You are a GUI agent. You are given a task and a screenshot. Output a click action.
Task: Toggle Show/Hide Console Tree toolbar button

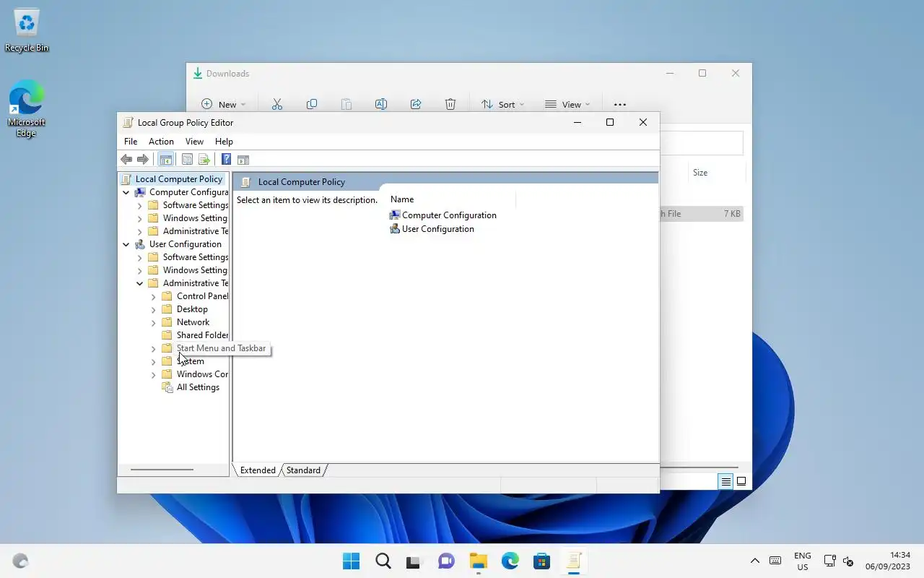pos(165,160)
